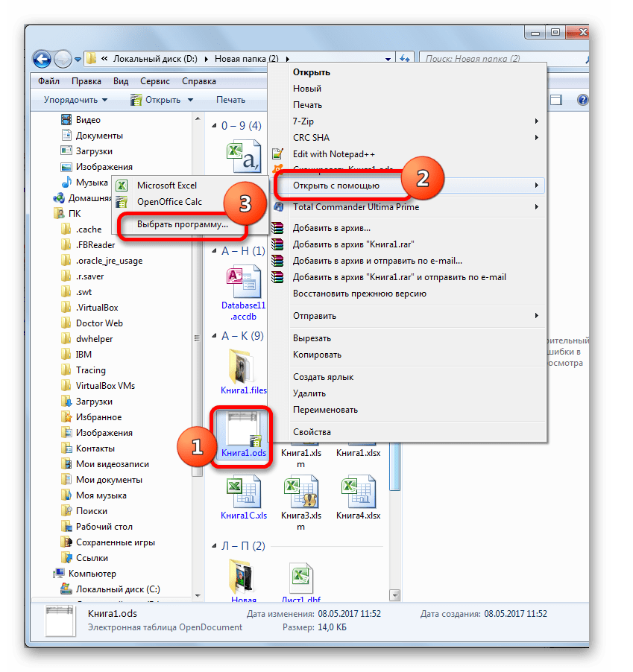
Task: Click the Help question mark icon
Action: (x=582, y=100)
